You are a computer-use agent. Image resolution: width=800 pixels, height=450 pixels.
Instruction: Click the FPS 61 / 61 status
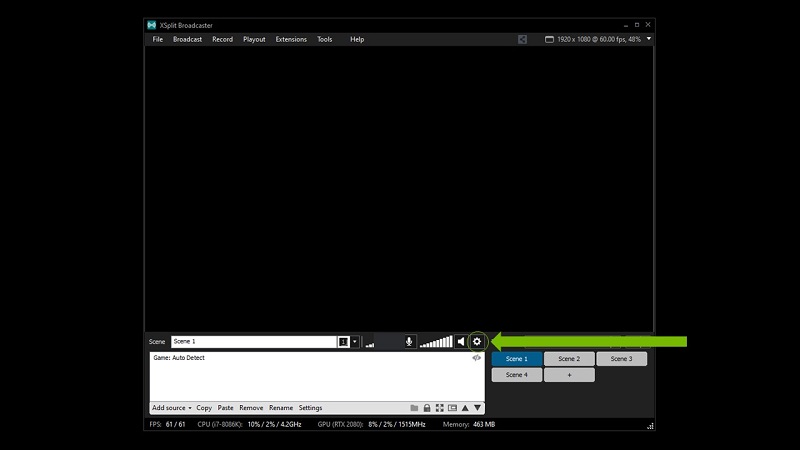pos(167,424)
